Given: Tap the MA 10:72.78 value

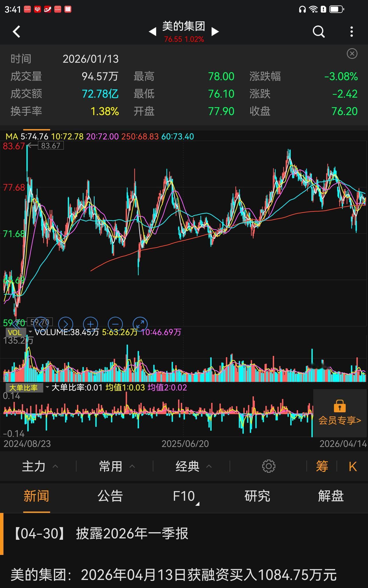Looking at the screenshot, I should click(68, 136).
